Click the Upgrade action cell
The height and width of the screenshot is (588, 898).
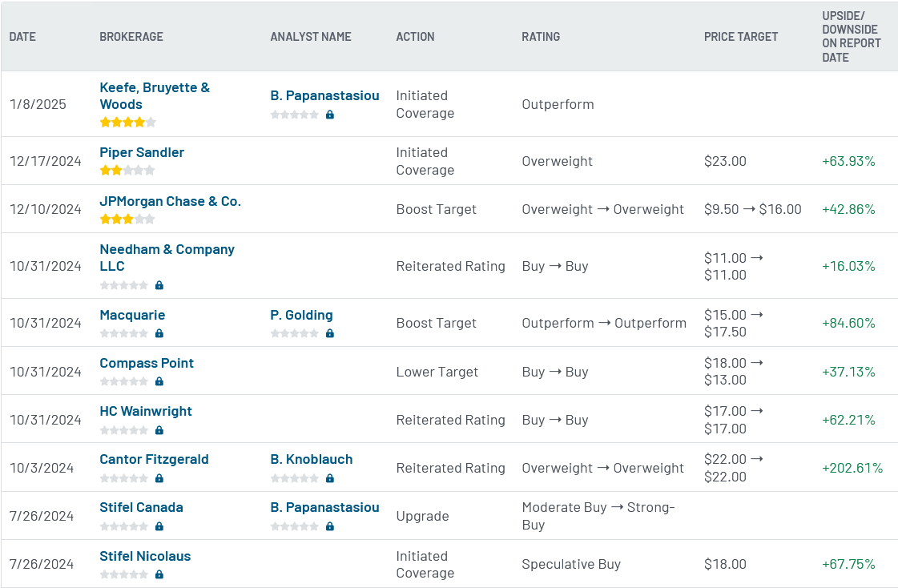(423, 516)
